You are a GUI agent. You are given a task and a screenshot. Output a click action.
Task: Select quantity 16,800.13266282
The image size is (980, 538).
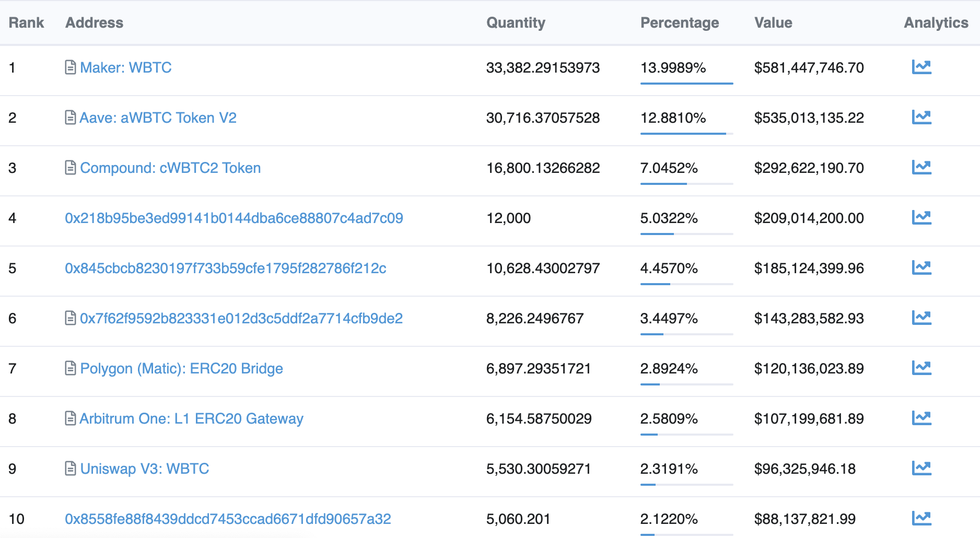pos(543,168)
